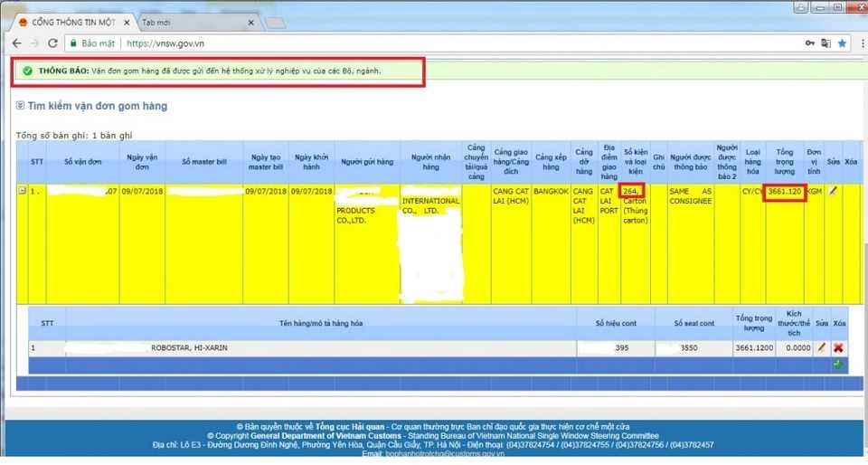
Task: Edit the ROBOSTAR goods line pencil
Action: click(x=822, y=347)
